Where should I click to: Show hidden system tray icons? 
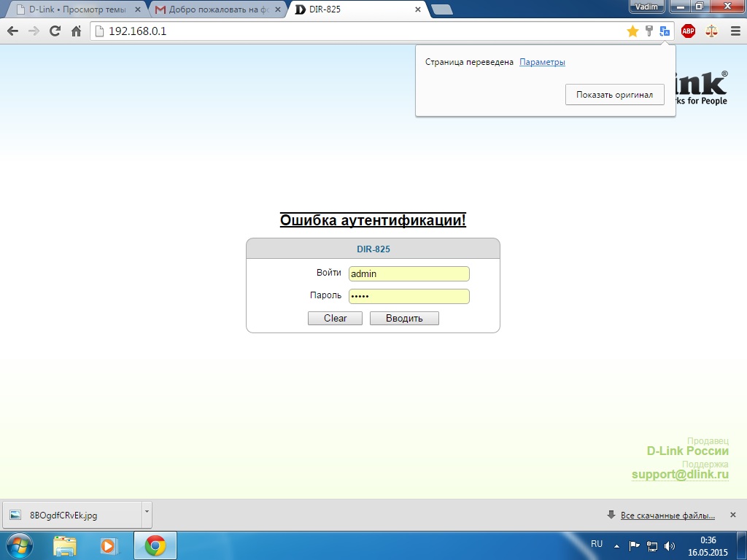tap(616, 546)
